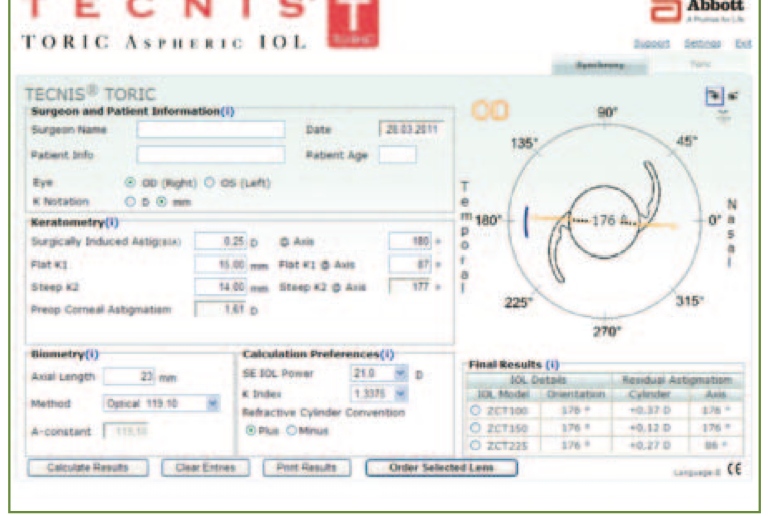Select the ZCT150 lens model
The width and height of the screenshot is (768, 516).
pyautogui.click(x=475, y=428)
